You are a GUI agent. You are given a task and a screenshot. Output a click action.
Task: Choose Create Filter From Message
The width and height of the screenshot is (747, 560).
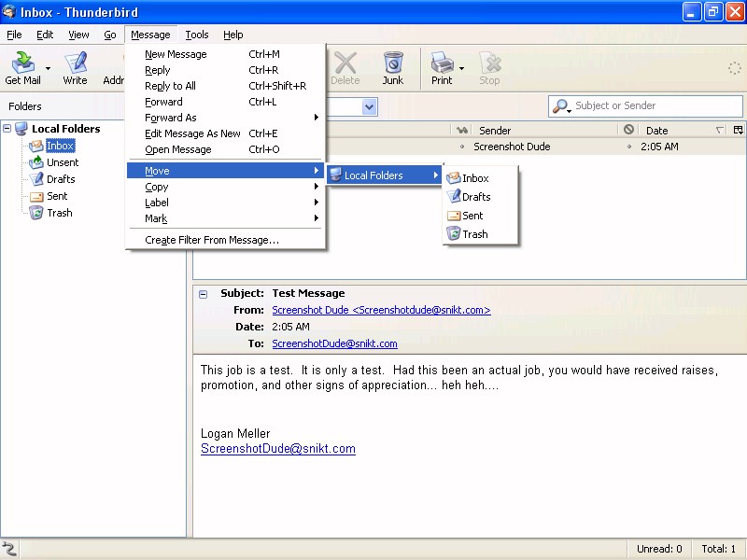226,240
